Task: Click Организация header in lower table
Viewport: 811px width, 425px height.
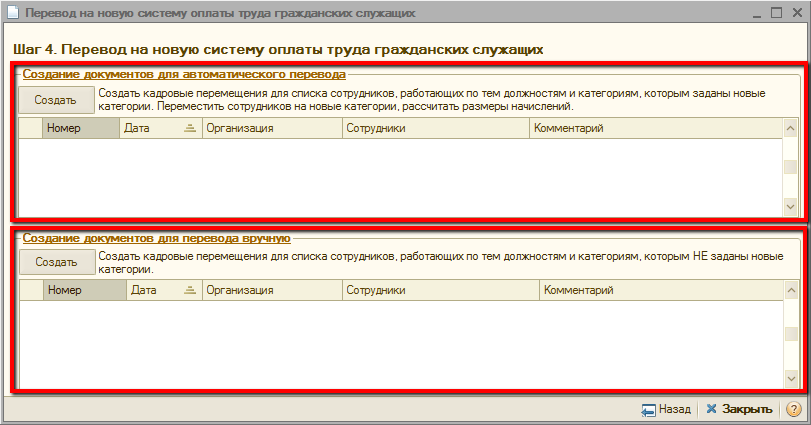Action: pyautogui.click(x=270, y=290)
